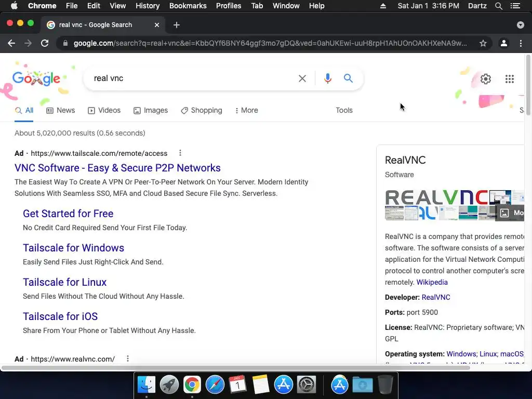Click the Google doodle logo

pos(36,79)
